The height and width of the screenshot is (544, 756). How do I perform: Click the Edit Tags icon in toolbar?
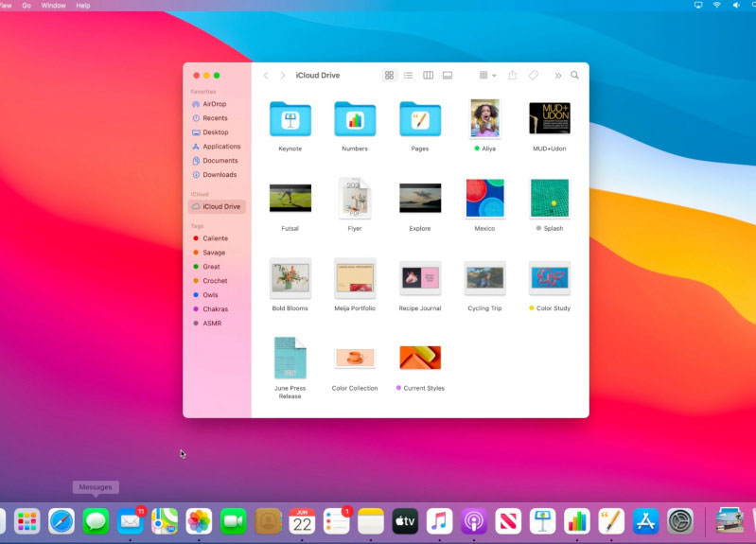534,76
